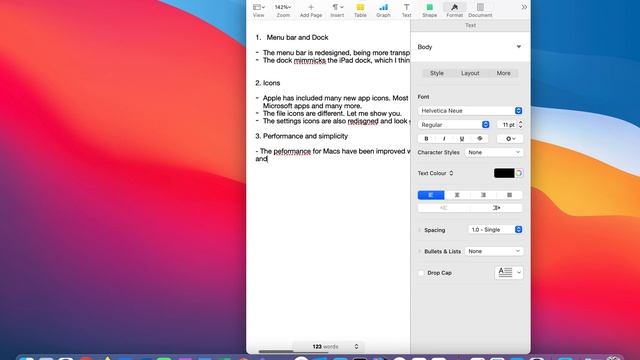Open the colour wheel picker
The height and width of the screenshot is (360, 640).
click(519, 173)
